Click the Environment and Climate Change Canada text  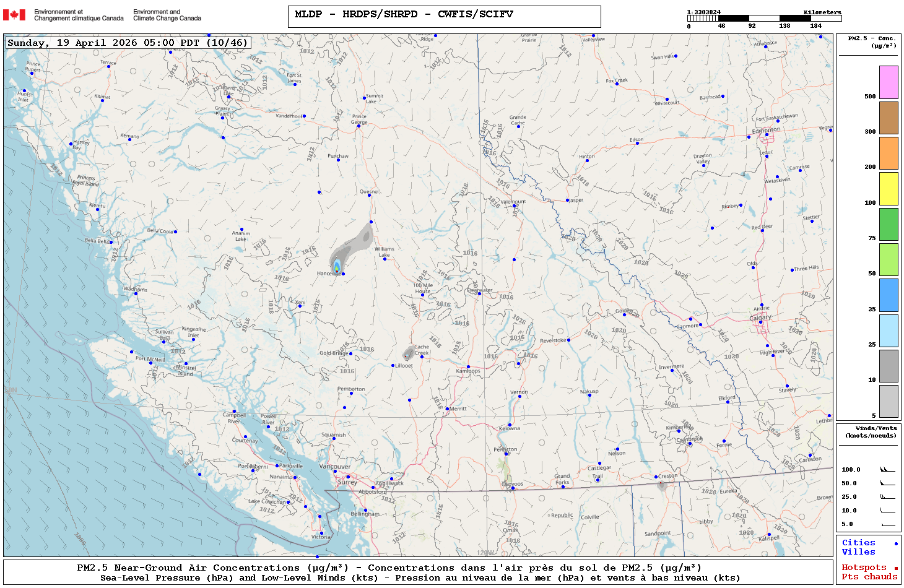[167, 15]
